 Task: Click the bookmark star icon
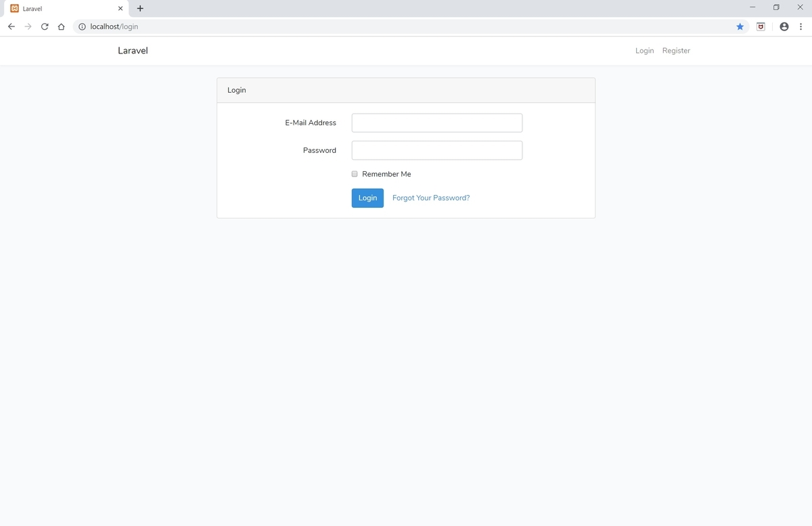[x=740, y=26]
